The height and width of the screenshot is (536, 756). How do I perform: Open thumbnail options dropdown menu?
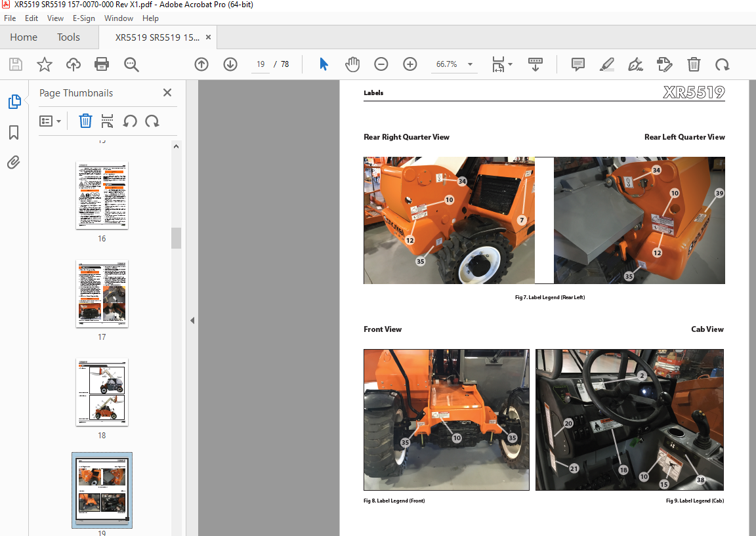(x=50, y=121)
